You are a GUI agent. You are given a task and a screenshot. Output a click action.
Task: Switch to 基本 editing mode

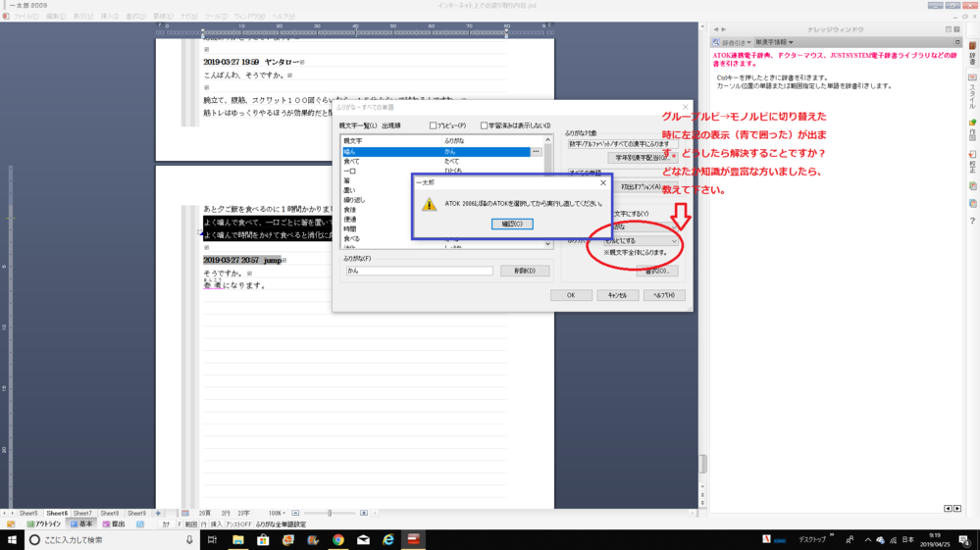[x=81, y=525]
